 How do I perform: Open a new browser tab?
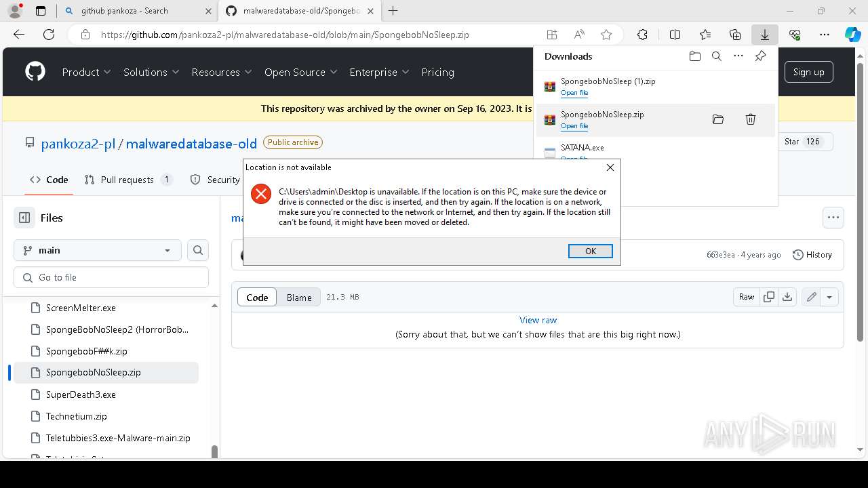pyautogui.click(x=393, y=11)
